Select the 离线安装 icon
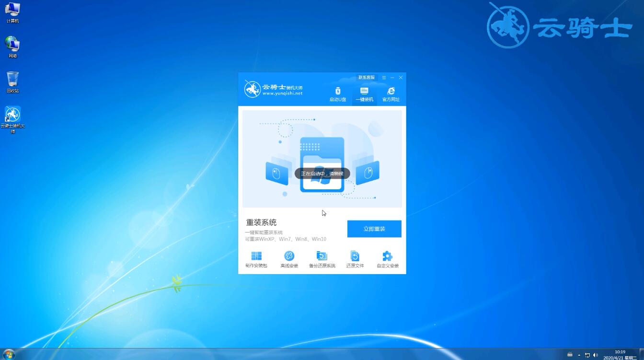Screen dimensions: 644x360 [x=289, y=259]
